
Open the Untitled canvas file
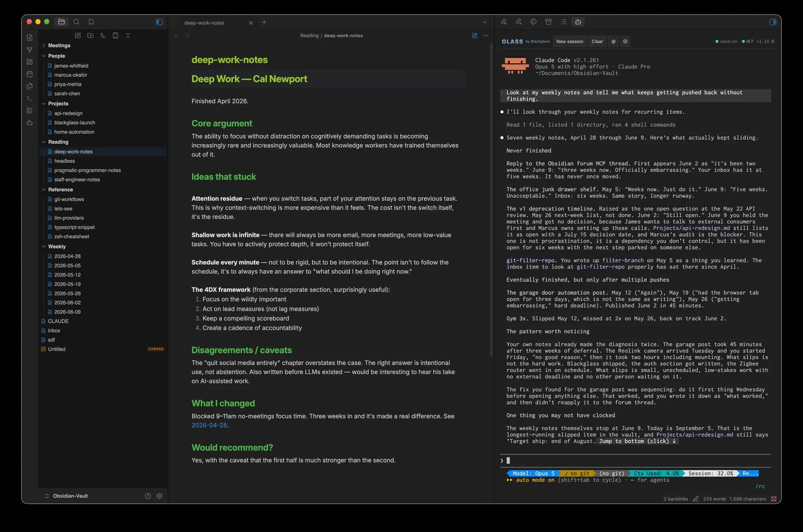56,349
